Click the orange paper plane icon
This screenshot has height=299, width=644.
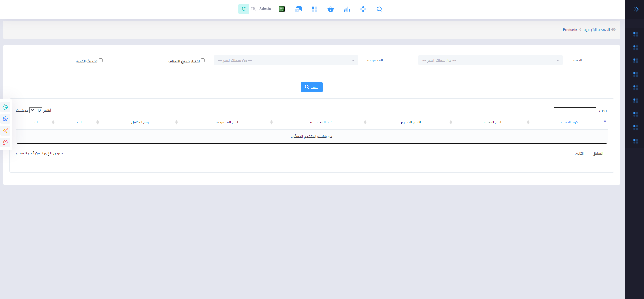click(5, 130)
